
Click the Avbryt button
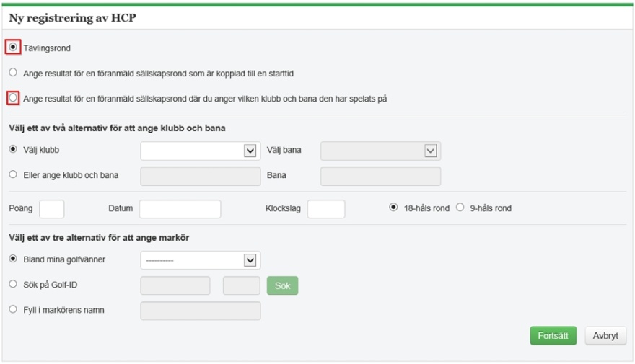[x=605, y=335]
